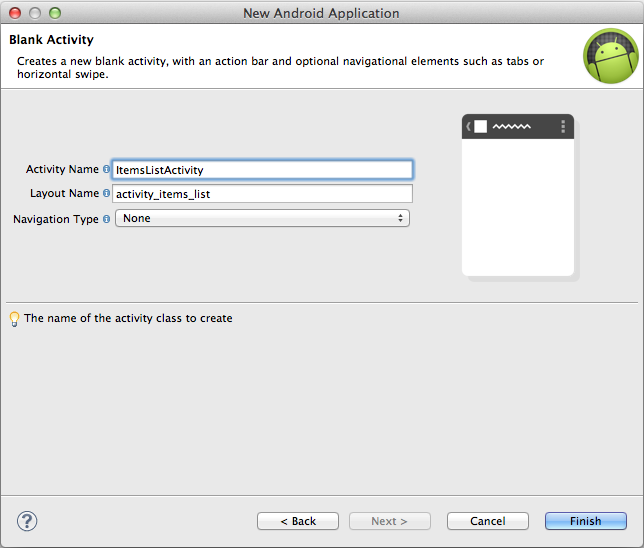Click the lightbulb hint icon
This screenshot has width=644, height=548.
[14, 319]
